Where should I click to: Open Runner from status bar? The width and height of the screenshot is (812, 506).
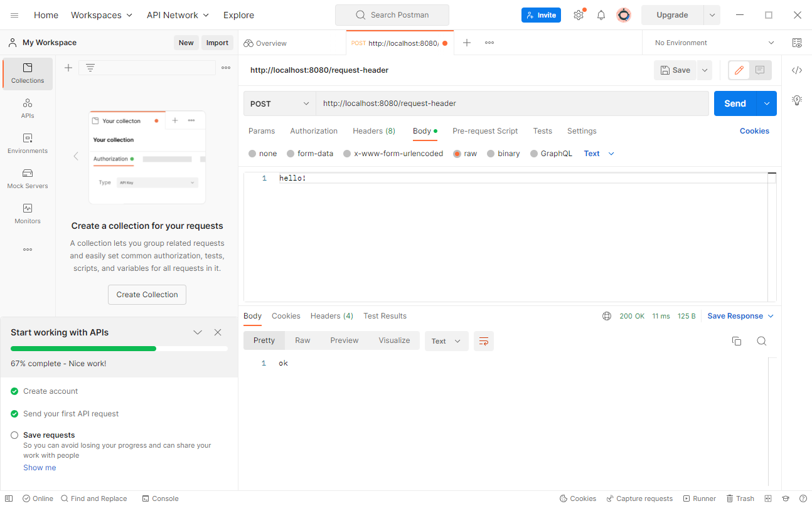(700, 498)
